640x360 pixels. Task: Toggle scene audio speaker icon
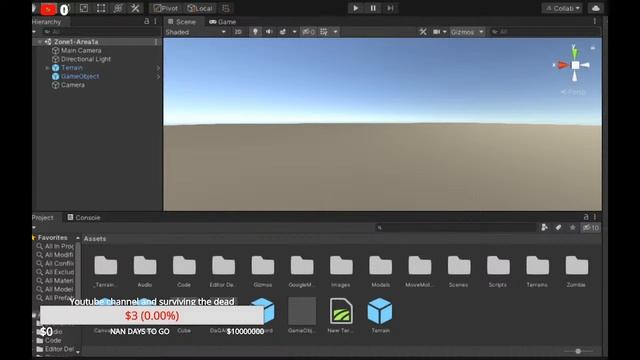pyautogui.click(x=269, y=32)
